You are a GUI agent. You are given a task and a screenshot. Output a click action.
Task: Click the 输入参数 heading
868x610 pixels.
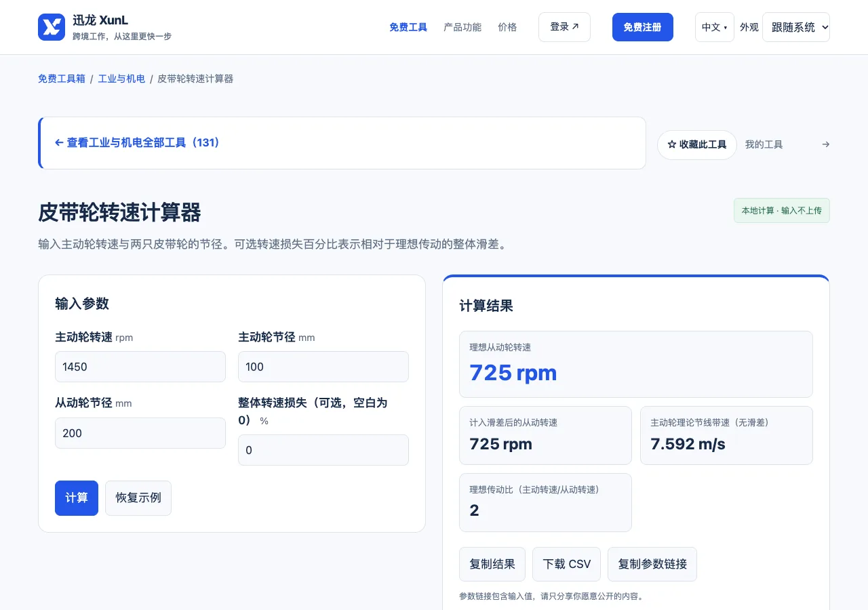(x=82, y=304)
